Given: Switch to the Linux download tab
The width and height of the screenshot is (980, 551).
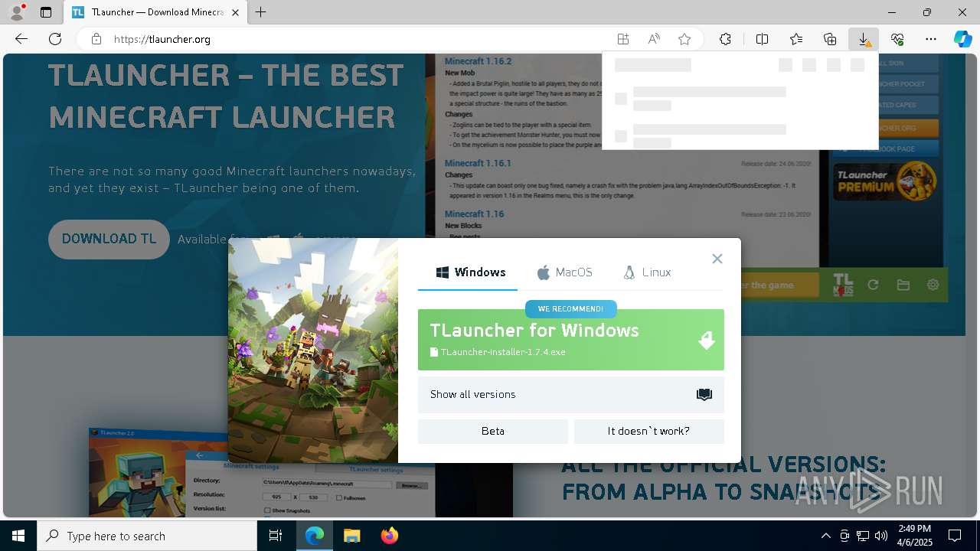Looking at the screenshot, I should (648, 272).
